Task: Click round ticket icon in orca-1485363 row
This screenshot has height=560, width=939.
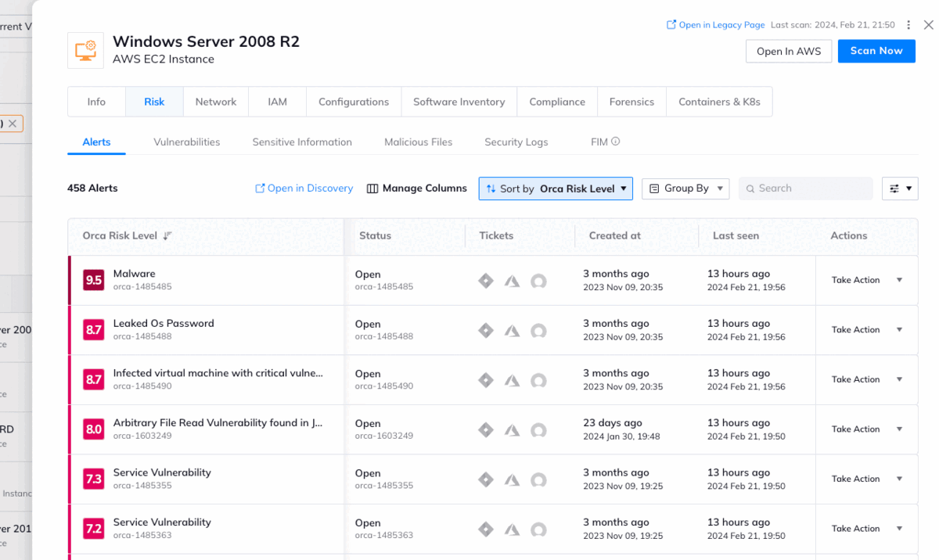Action: pyautogui.click(x=538, y=530)
